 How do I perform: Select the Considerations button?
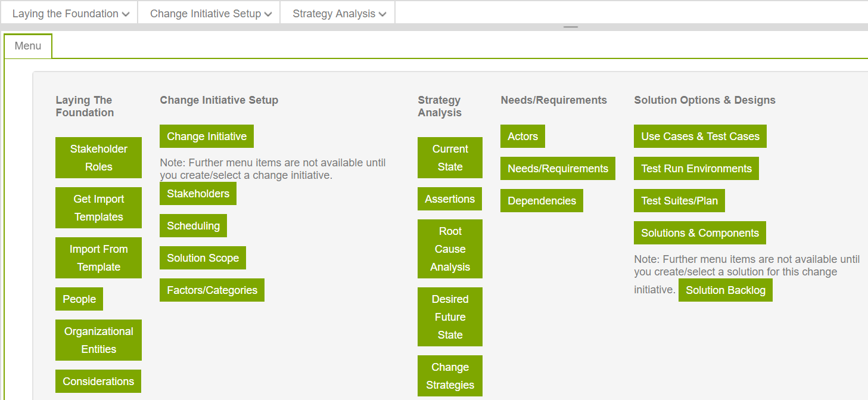98,382
